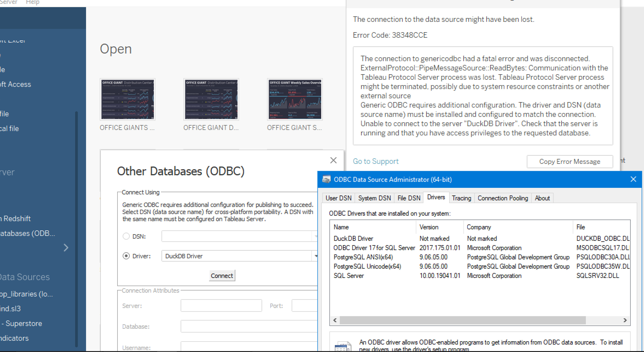Select the Driver radio button
Image resolution: width=644 pixels, height=352 pixels.
pos(126,256)
